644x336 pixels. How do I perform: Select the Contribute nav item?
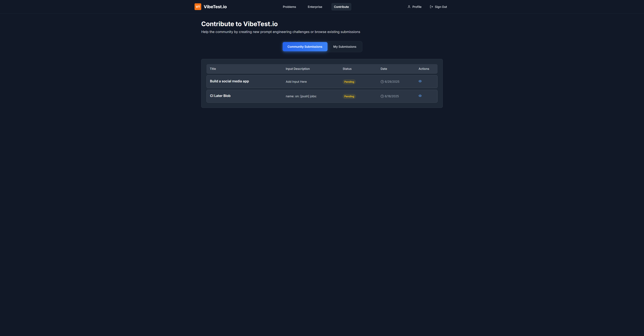click(341, 7)
